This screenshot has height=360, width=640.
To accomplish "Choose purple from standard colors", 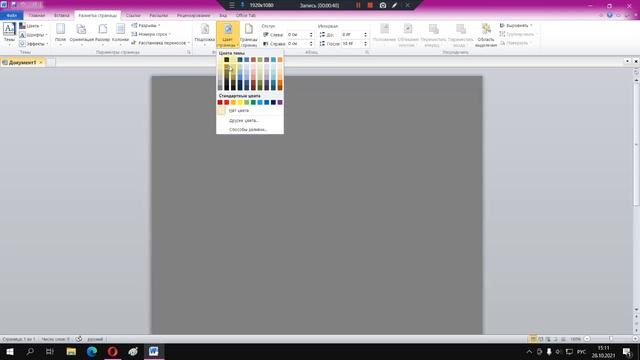I will click(280, 102).
